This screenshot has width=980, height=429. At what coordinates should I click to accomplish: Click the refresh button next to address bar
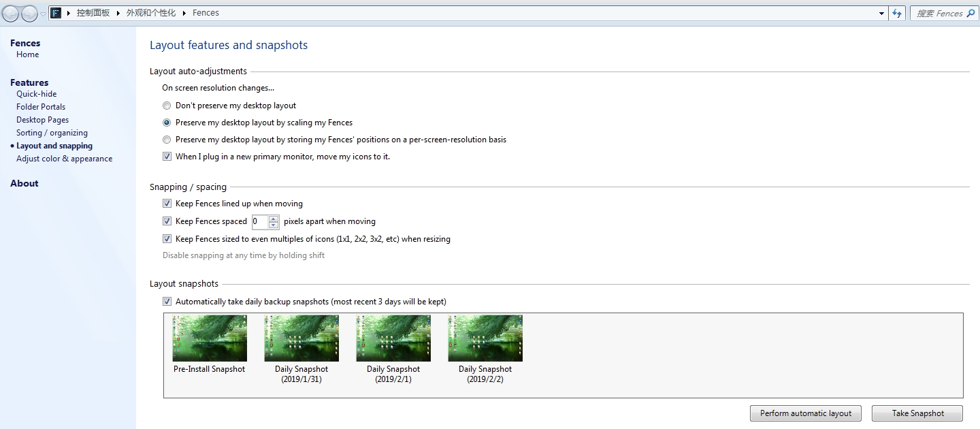(x=897, y=13)
